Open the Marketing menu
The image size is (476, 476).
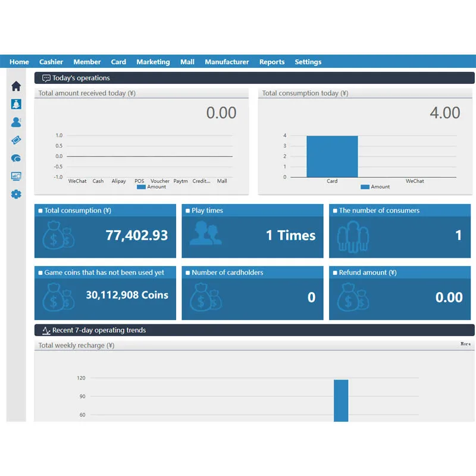[x=153, y=62]
